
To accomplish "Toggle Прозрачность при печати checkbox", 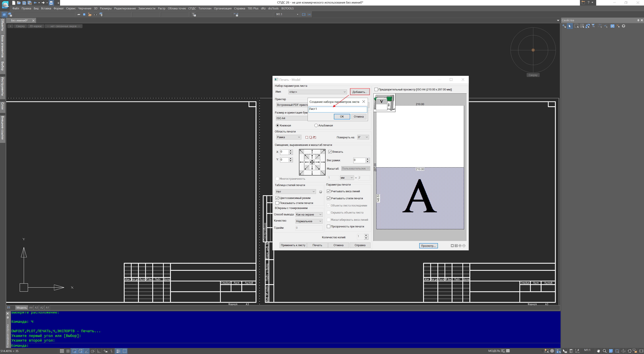I will 329,226.
